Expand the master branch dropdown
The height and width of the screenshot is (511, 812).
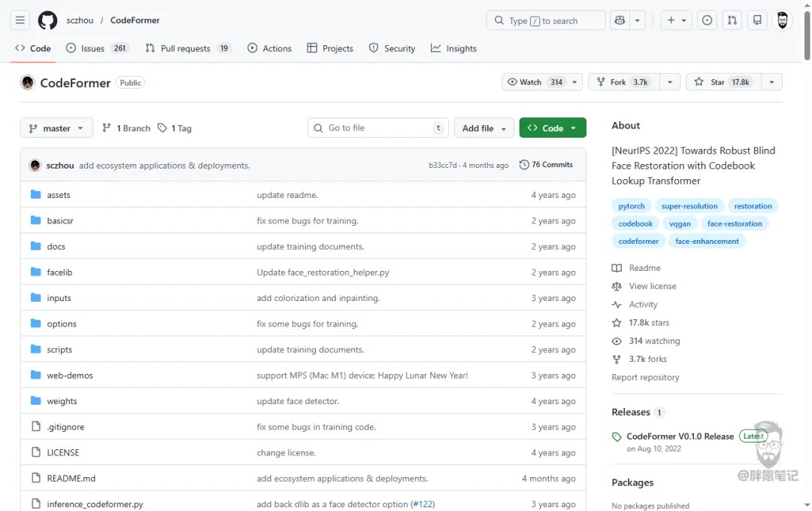pyautogui.click(x=56, y=128)
